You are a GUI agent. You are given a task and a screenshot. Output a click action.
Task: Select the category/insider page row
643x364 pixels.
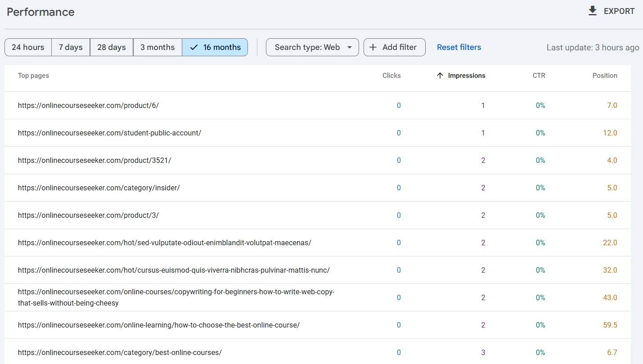coord(99,188)
